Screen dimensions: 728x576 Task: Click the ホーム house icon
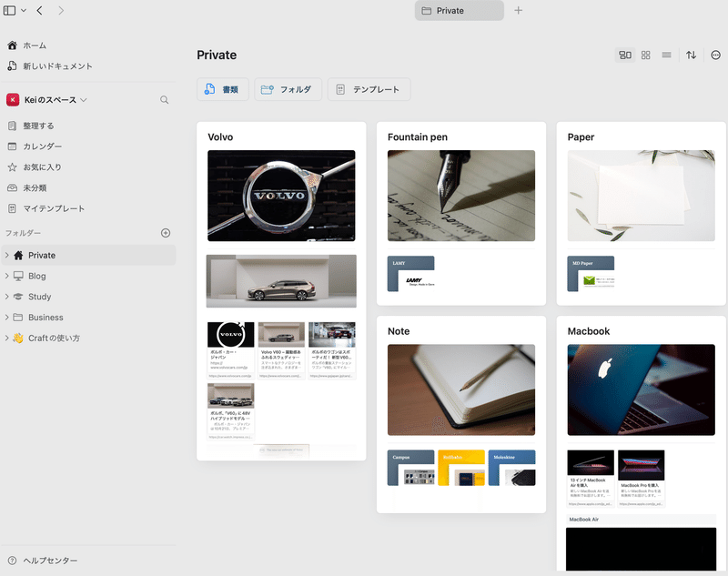coord(12,45)
